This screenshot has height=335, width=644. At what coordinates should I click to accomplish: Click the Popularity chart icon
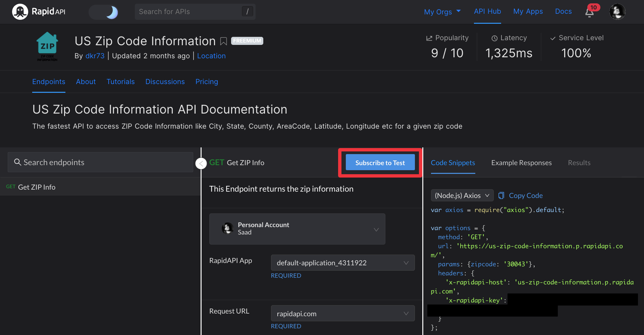pos(429,38)
